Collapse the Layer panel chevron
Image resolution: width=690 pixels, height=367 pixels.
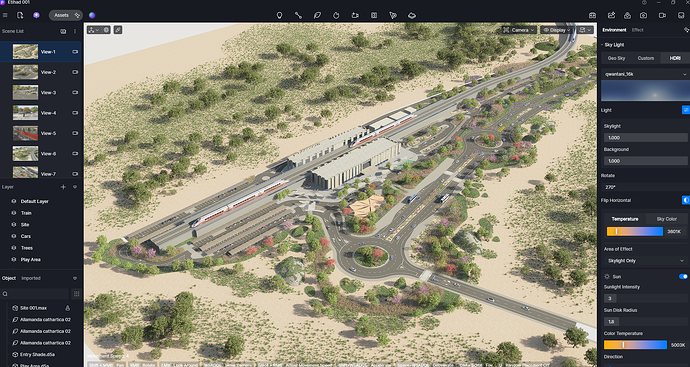(75, 187)
